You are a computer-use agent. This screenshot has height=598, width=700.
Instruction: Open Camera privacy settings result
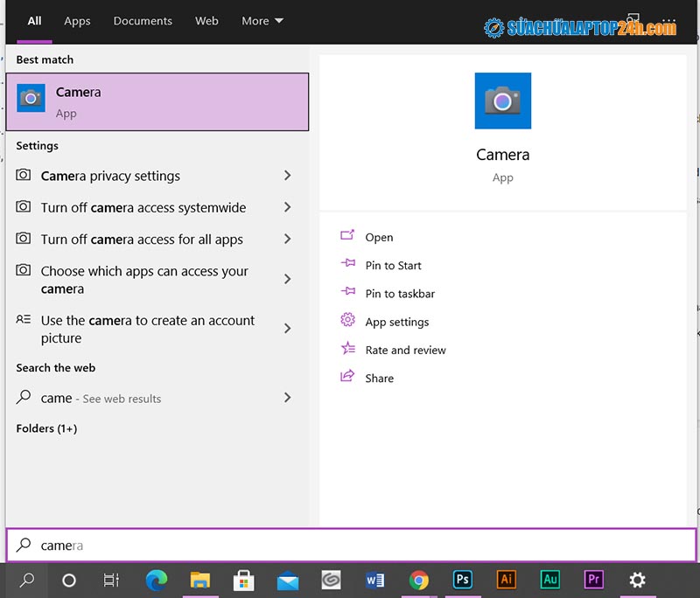[157, 176]
